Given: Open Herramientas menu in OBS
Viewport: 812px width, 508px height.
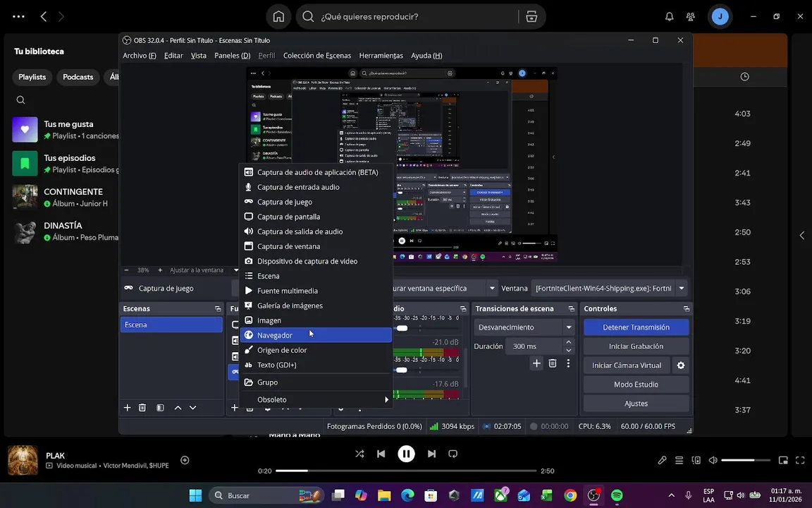Looking at the screenshot, I should (x=381, y=56).
